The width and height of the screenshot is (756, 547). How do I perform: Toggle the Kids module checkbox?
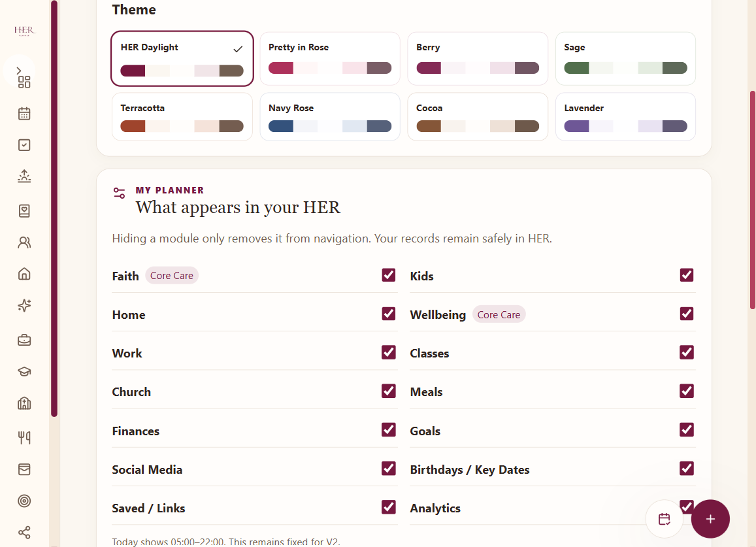tap(687, 275)
